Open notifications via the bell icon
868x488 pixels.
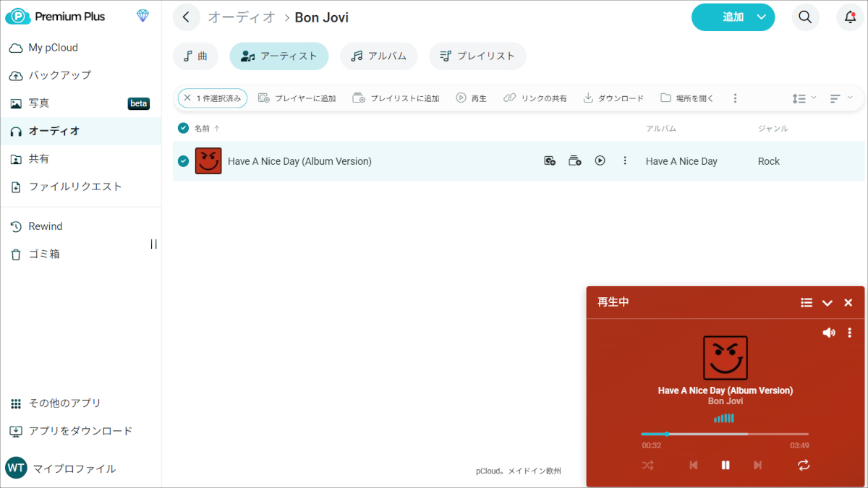pyautogui.click(x=849, y=17)
